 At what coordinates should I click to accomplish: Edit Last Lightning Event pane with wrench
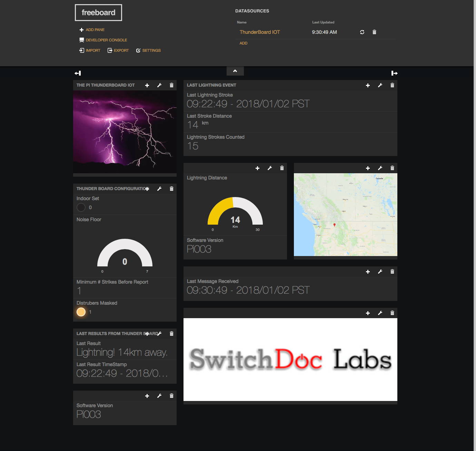[x=380, y=85]
